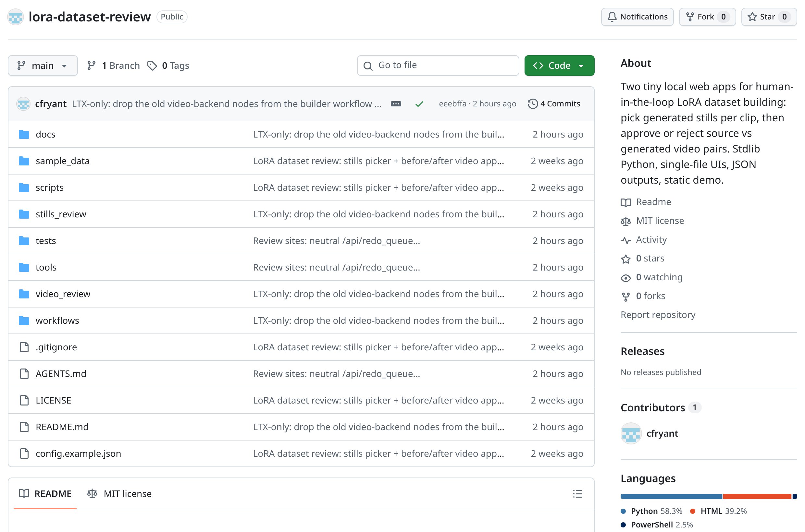Open the tools folder
The image size is (805, 532).
(46, 267)
